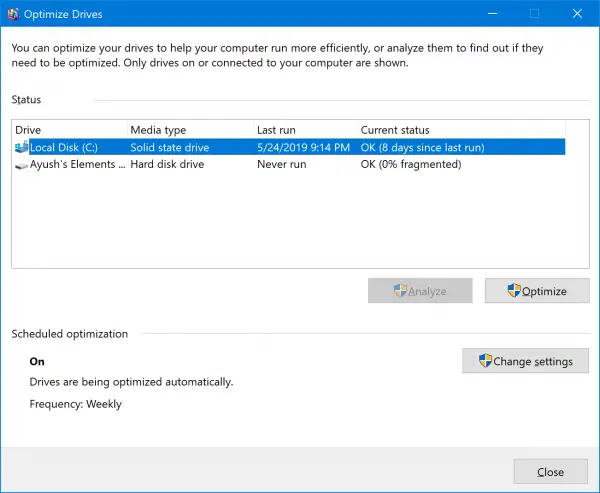Close the dialog with the Close button
The width and height of the screenshot is (600, 493).
click(x=550, y=472)
